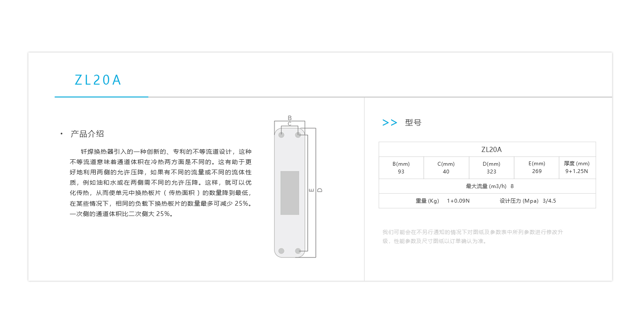Click the ZL20A product title
This screenshot has width=644, height=322.
tap(98, 80)
